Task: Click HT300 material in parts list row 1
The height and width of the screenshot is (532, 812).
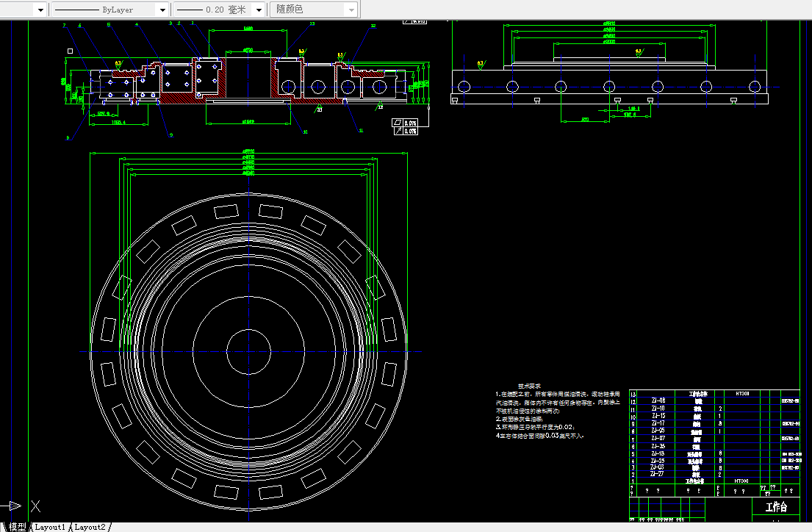Action: (x=741, y=481)
